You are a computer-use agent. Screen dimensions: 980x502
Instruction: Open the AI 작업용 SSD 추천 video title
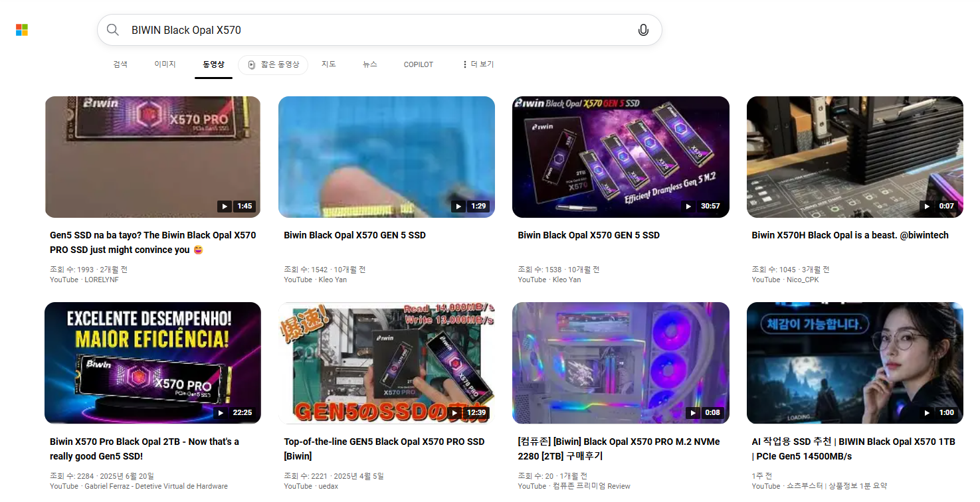click(x=853, y=449)
